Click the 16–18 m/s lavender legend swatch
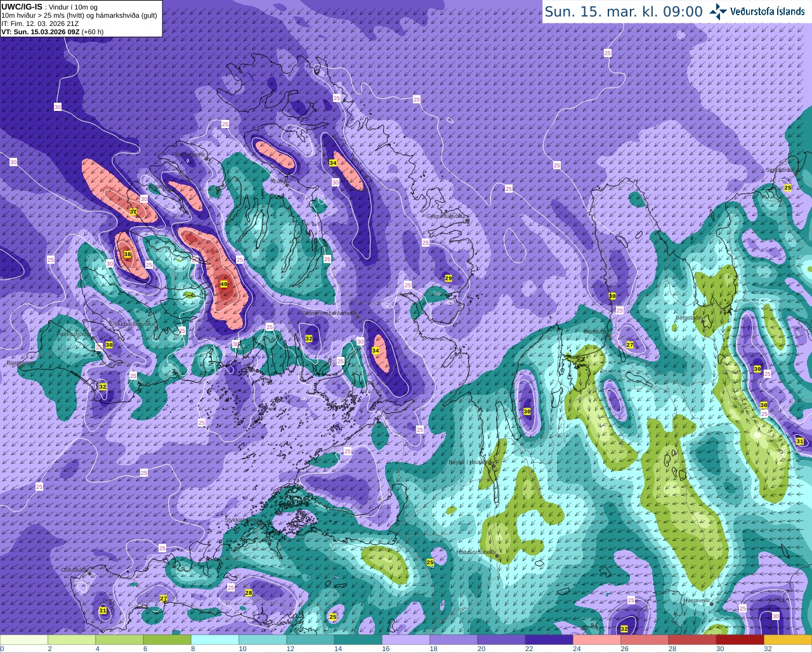Screen dimensions: 812x653 click(405, 639)
